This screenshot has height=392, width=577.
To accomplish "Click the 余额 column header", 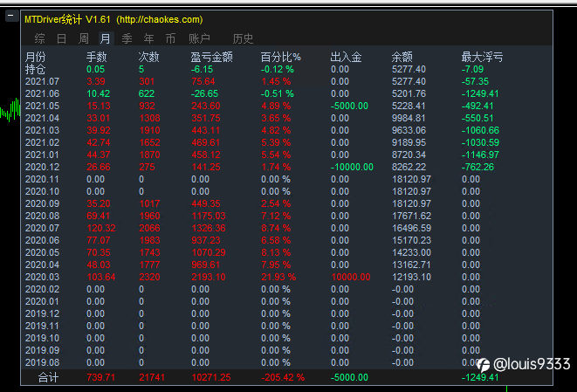I will pos(402,57).
